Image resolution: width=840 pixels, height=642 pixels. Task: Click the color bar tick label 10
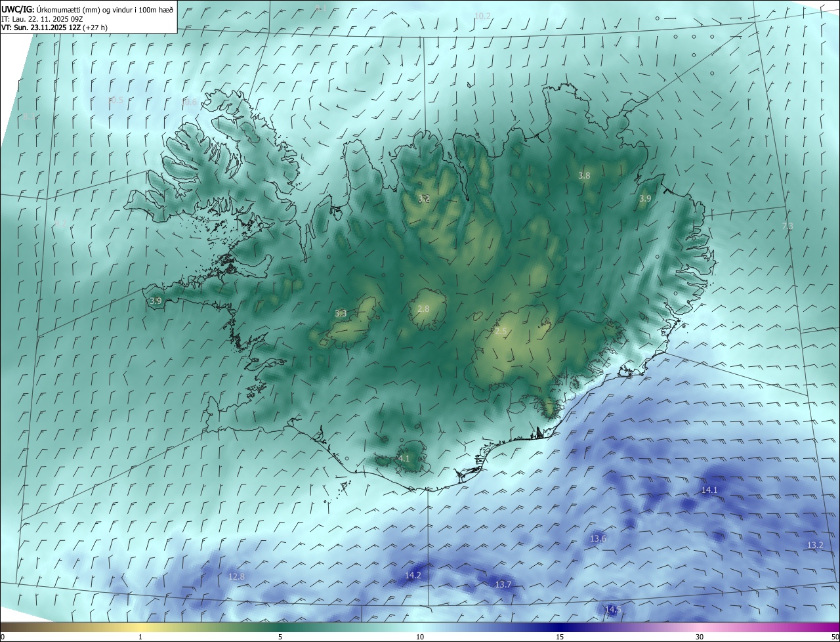(420, 637)
